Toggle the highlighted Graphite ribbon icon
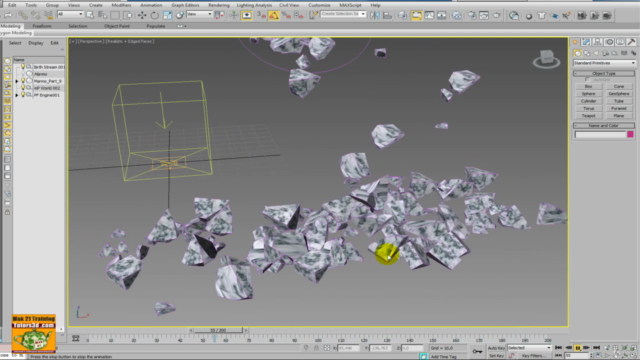 (416, 15)
